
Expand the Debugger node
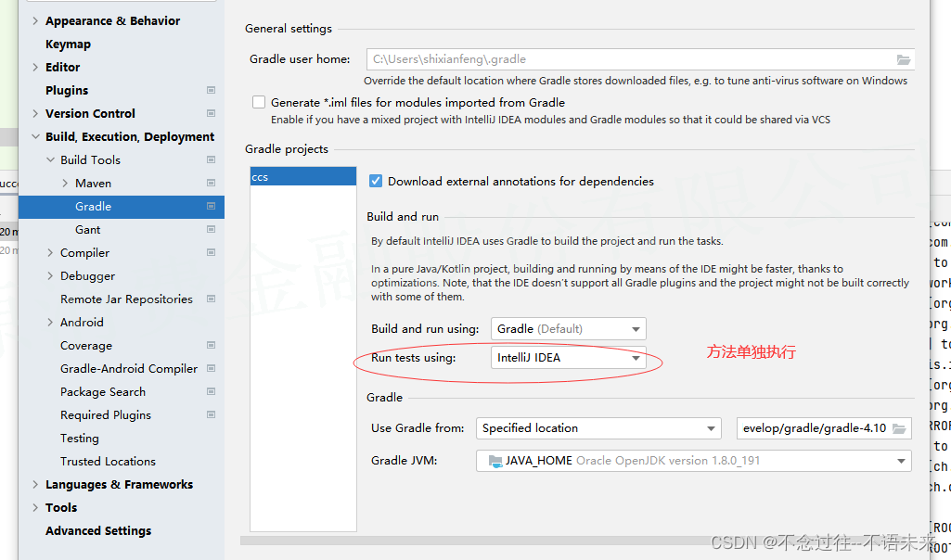[x=50, y=275]
